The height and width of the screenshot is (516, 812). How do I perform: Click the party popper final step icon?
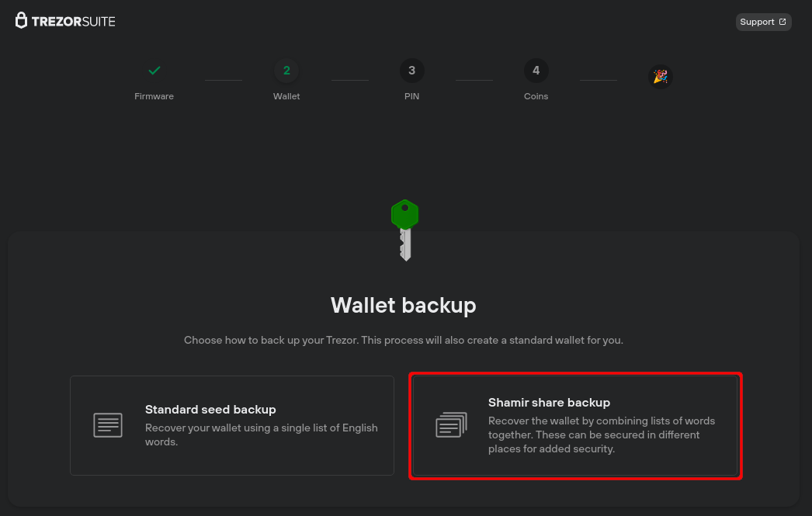coord(661,77)
